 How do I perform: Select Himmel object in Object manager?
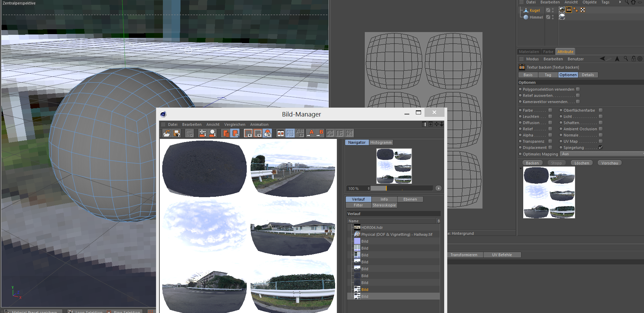[536, 17]
